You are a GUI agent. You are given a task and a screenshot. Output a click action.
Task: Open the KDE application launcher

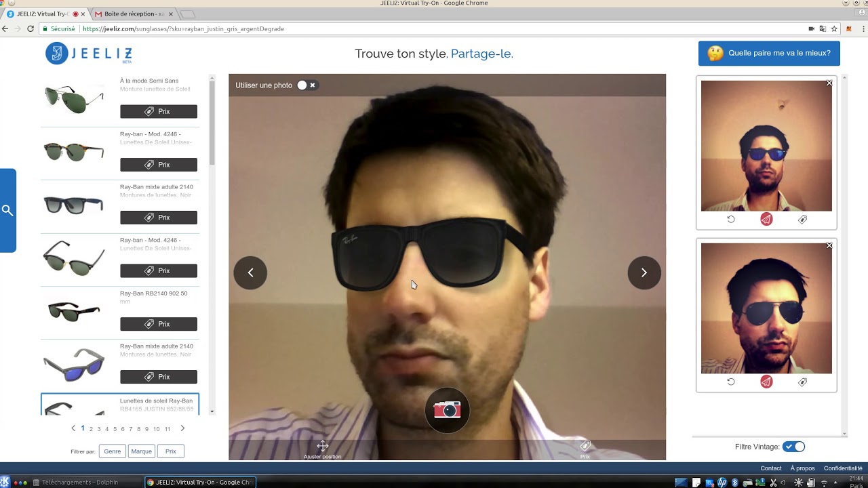click(5, 482)
